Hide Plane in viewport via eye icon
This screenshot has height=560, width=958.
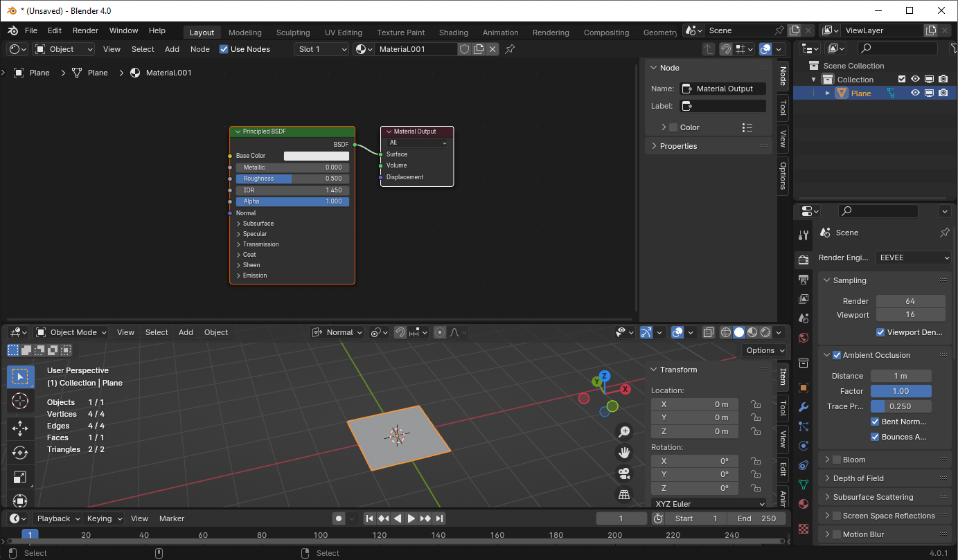pos(915,93)
